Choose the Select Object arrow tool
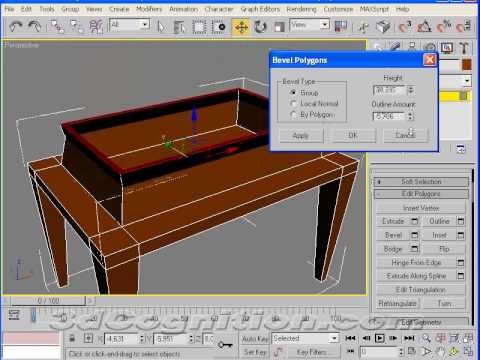Viewport: 480px width, 360px height. point(161,27)
